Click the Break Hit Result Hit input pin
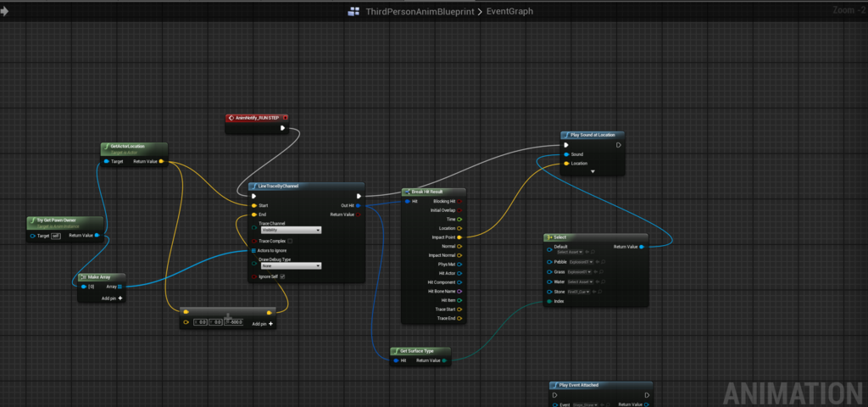The height and width of the screenshot is (407, 868). pos(408,201)
